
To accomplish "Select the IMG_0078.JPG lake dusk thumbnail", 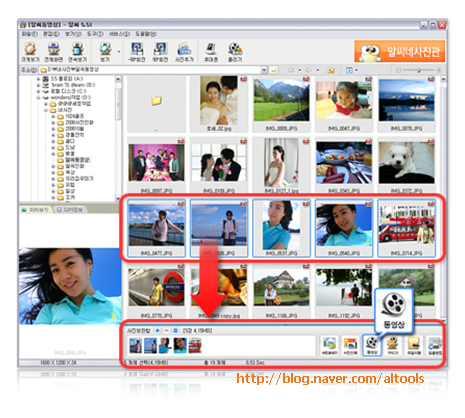I will click(406, 104).
